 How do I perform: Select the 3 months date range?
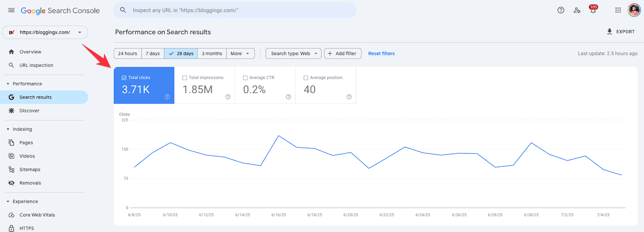point(212,53)
